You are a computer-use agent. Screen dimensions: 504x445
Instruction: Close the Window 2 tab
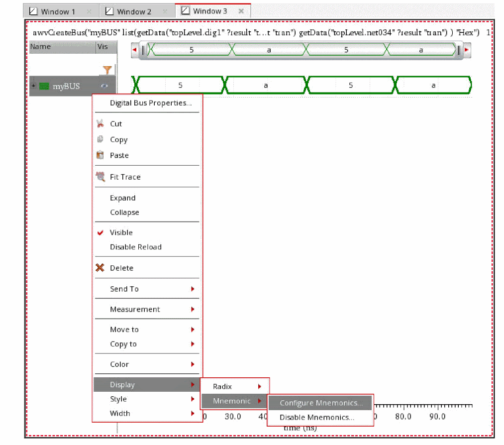point(165,11)
